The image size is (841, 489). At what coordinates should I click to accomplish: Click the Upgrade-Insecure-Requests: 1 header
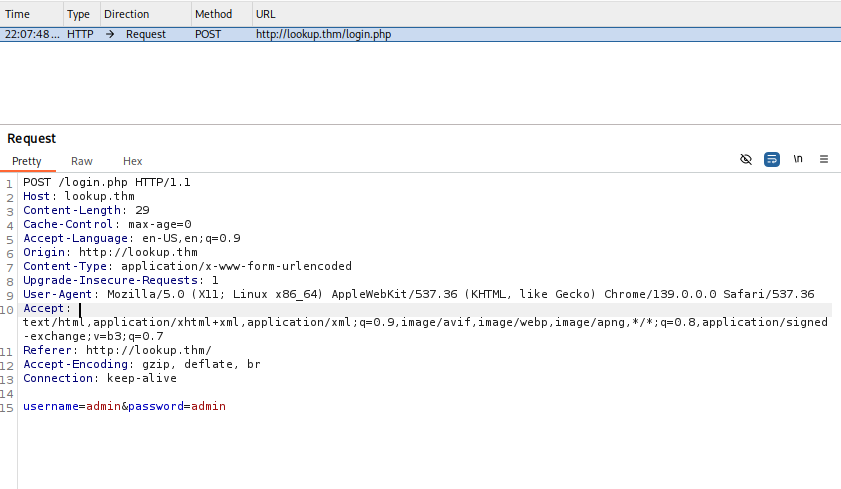coord(121,280)
